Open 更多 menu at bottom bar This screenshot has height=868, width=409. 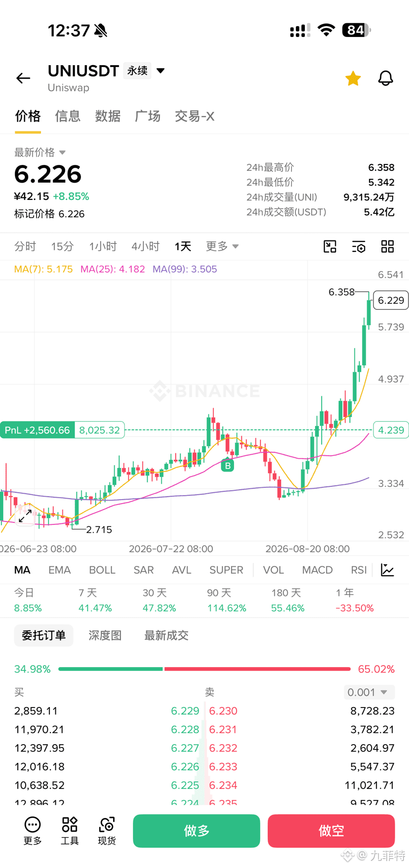33,831
